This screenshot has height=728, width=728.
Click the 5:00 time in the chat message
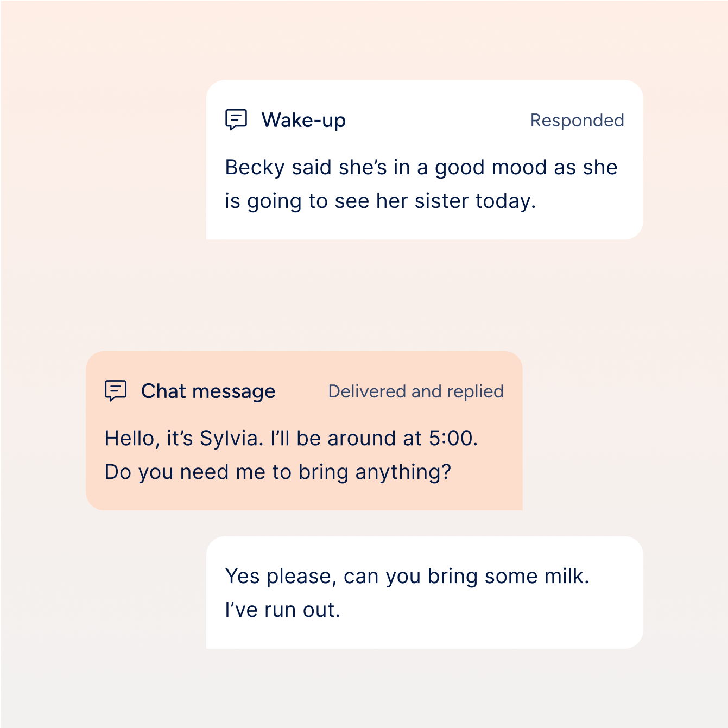[452, 438]
